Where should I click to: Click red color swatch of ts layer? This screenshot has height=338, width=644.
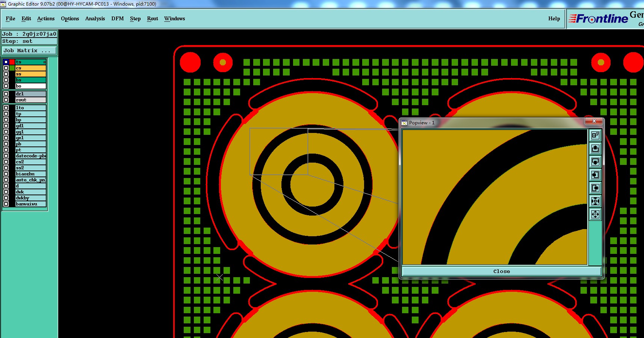tap(12, 62)
